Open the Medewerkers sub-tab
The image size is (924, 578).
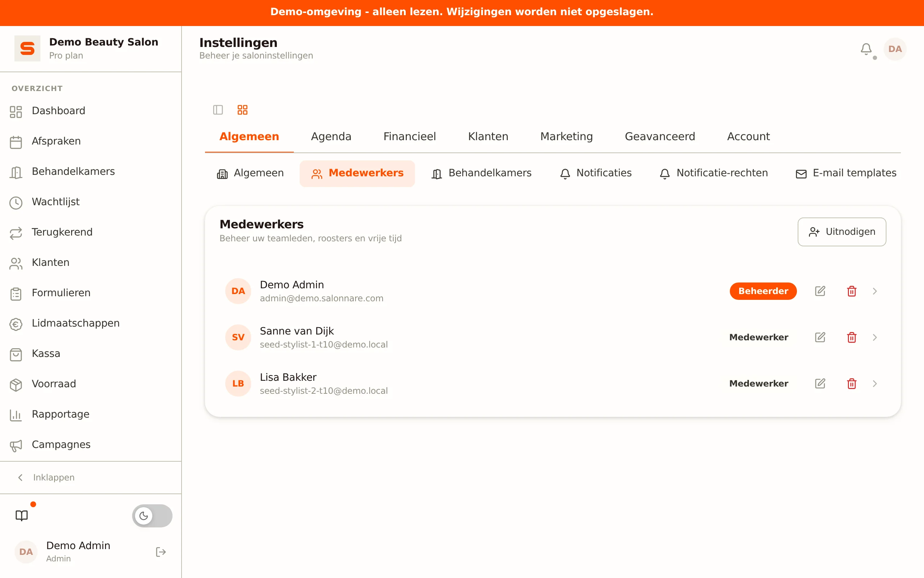click(357, 173)
